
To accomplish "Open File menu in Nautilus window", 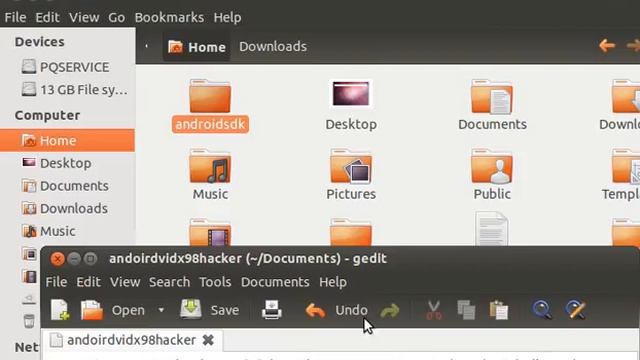I will coord(16,18).
